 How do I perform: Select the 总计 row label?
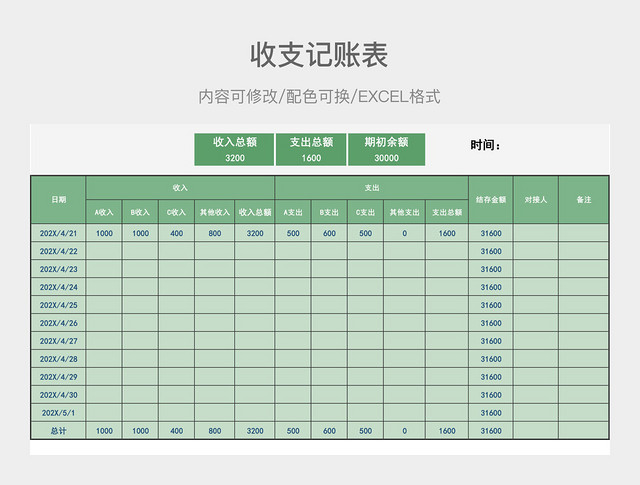[58, 431]
